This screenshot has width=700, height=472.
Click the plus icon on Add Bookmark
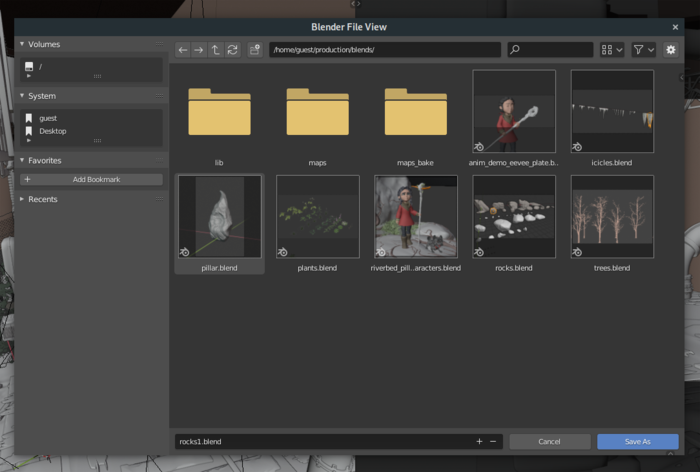click(27, 179)
